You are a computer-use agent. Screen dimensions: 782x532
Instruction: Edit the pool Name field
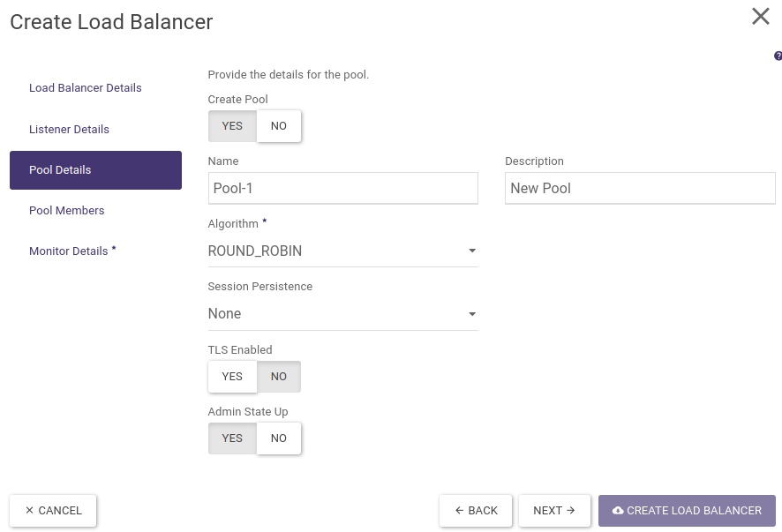click(x=342, y=189)
